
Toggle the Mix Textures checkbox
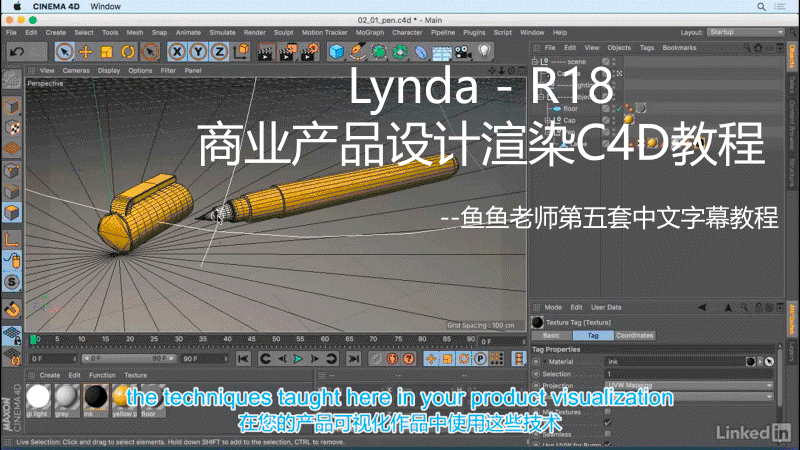pos(608,411)
